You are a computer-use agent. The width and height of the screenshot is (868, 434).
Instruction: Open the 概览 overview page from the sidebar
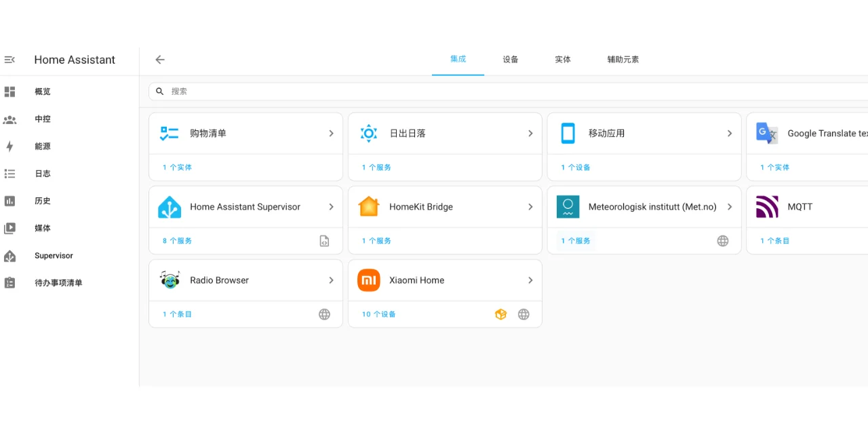pyautogui.click(x=9, y=92)
